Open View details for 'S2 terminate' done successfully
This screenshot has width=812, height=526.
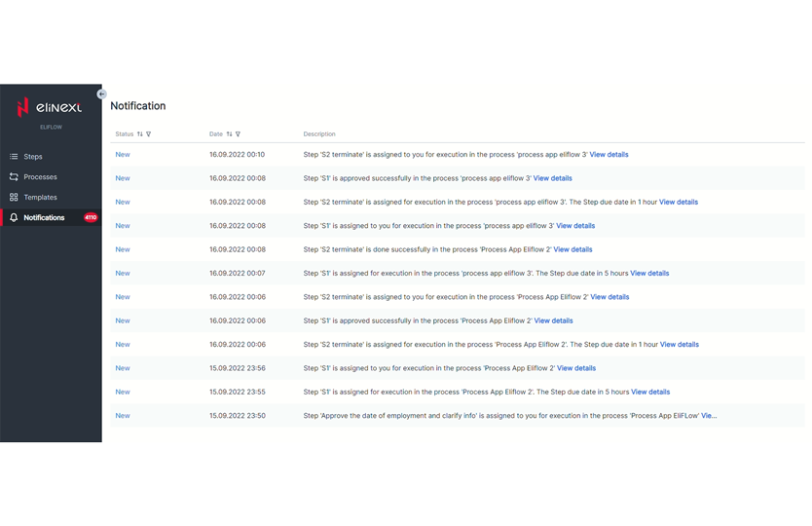572,249
